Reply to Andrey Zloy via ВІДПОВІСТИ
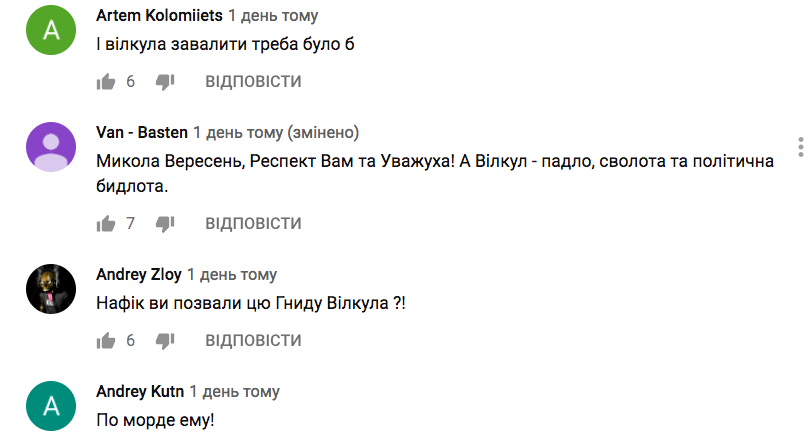The height and width of the screenshot is (442, 809). pyautogui.click(x=253, y=340)
